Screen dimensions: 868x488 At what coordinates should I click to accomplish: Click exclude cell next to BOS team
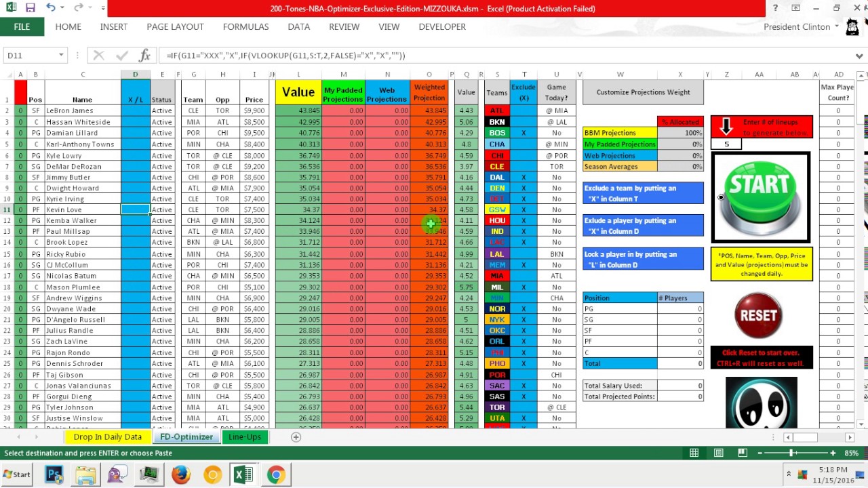524,133
